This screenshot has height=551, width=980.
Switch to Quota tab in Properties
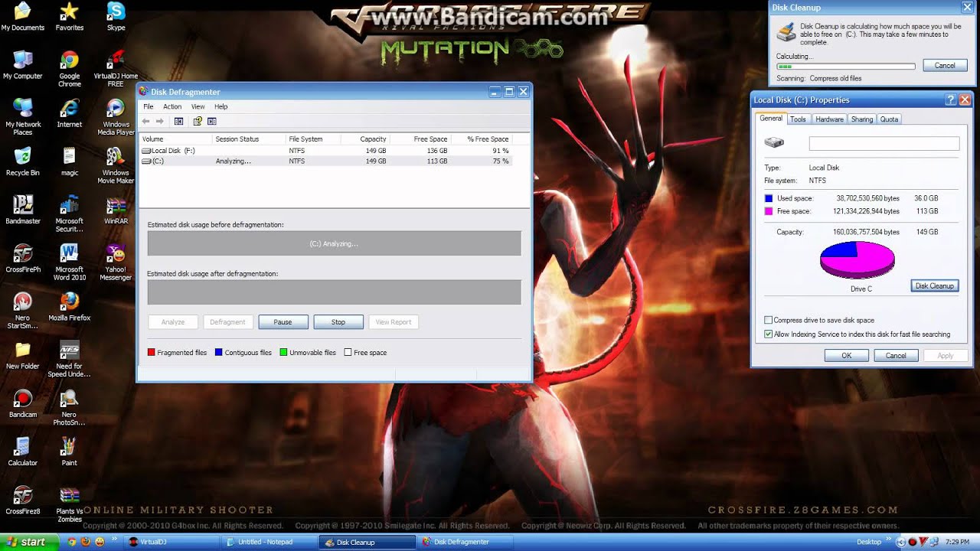(x=889, y=119)
